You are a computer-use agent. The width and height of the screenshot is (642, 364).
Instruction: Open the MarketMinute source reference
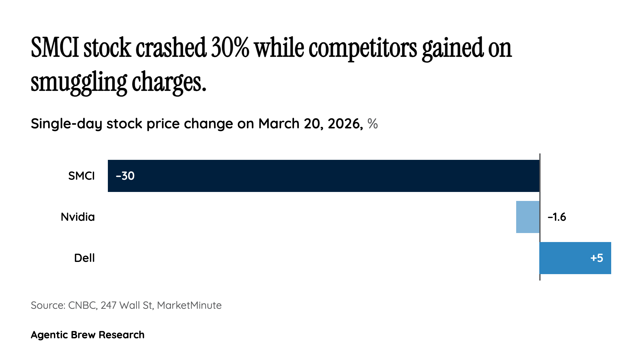point(189,305)
